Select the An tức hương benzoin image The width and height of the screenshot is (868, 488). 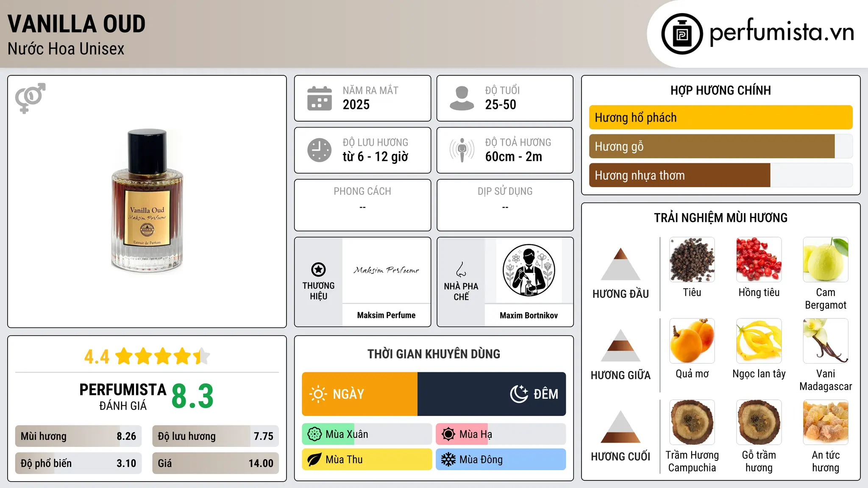coord(826,422)
